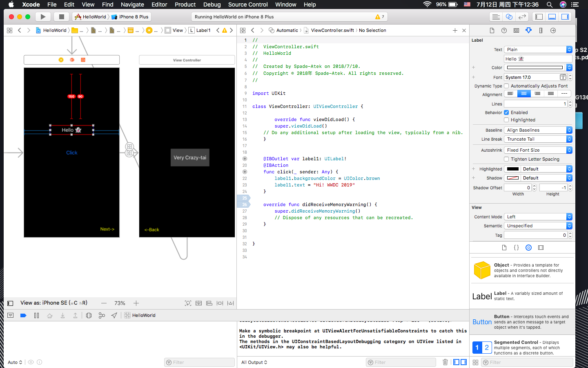Screen dimensions: 588x368
Task: Show the File Template library
Action: coord(504,248)
